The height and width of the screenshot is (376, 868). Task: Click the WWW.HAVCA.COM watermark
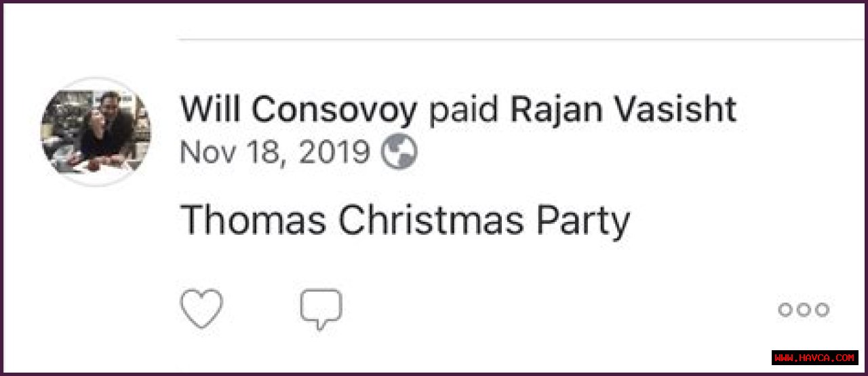[815, 358]
